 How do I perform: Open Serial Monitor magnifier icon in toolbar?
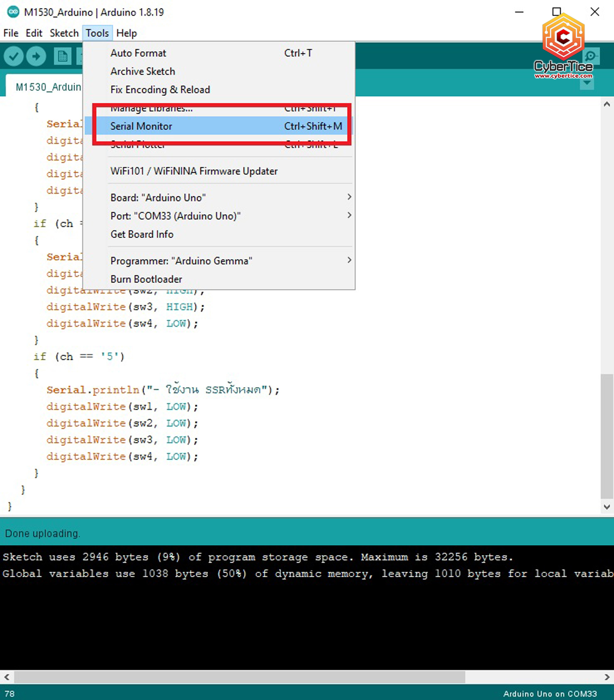591,56
